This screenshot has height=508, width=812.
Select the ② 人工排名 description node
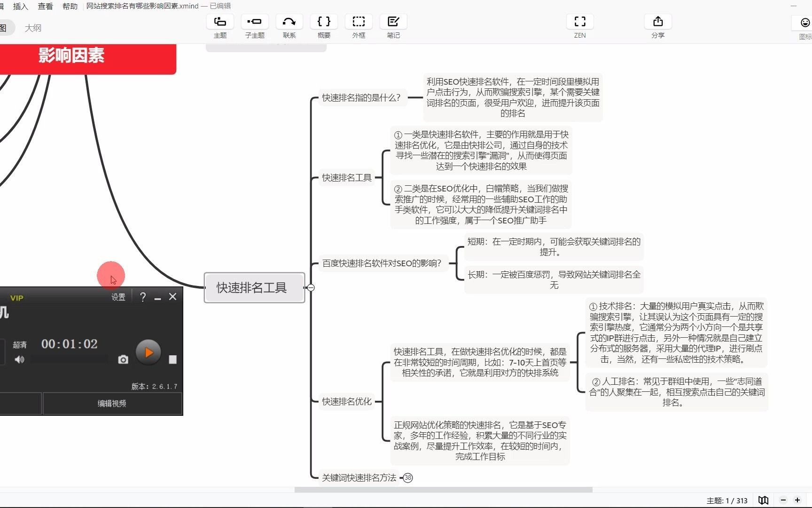[x=677, y=392]
